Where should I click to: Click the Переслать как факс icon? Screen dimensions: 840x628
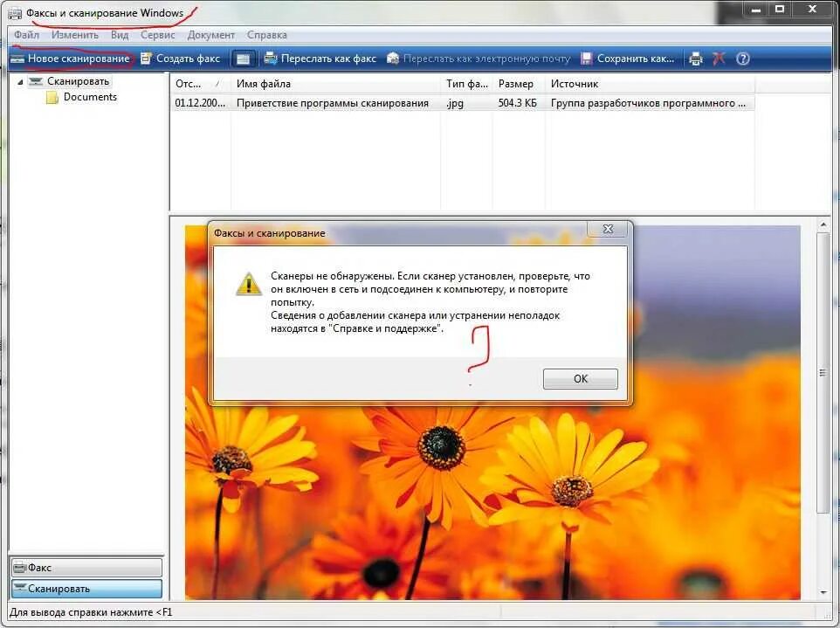click(x=270, y=59)
